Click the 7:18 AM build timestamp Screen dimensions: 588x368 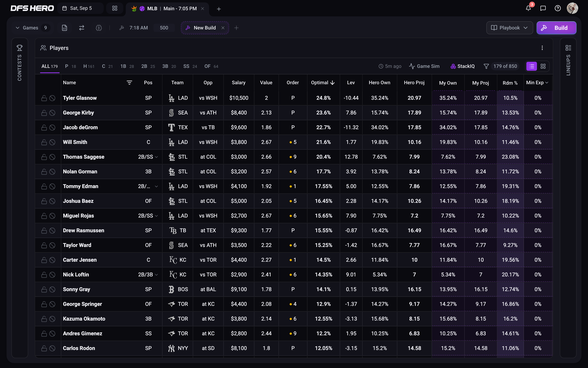[x=138, y=28]
